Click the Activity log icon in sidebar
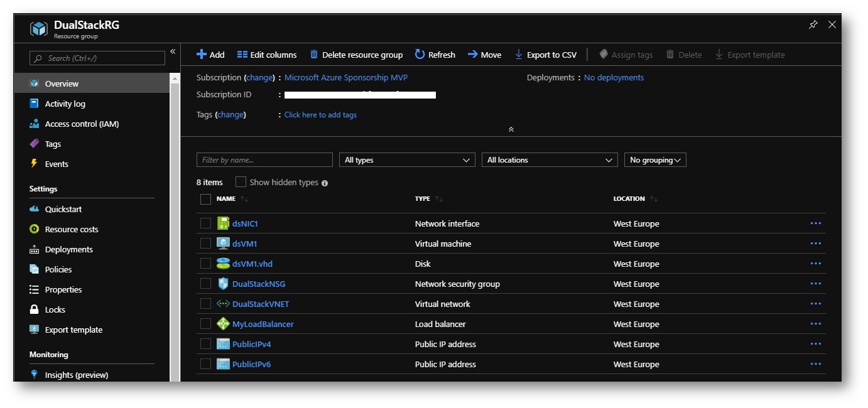 click(x=35, y=104)
